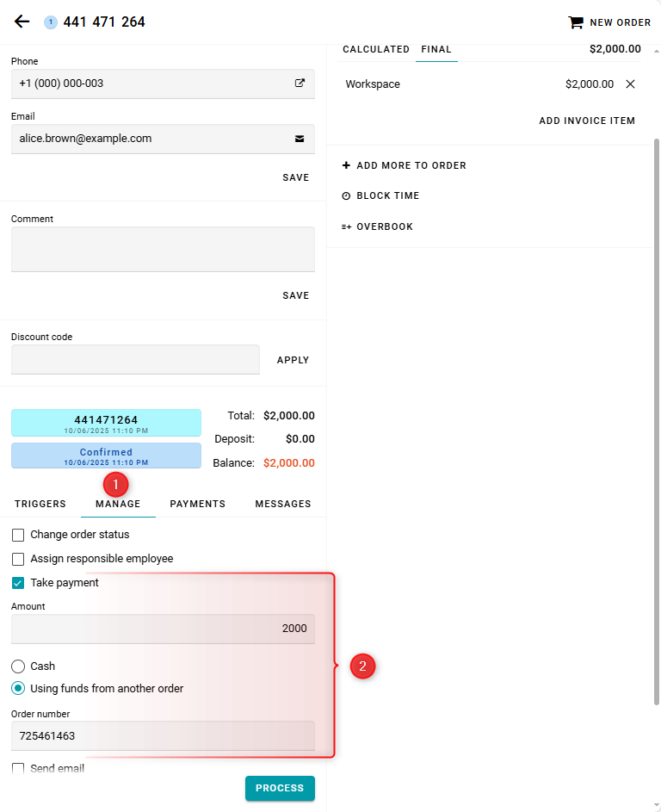Click the Overbook list icon
Viewport: 661px width, 812px height.
(x=346, y=227)
